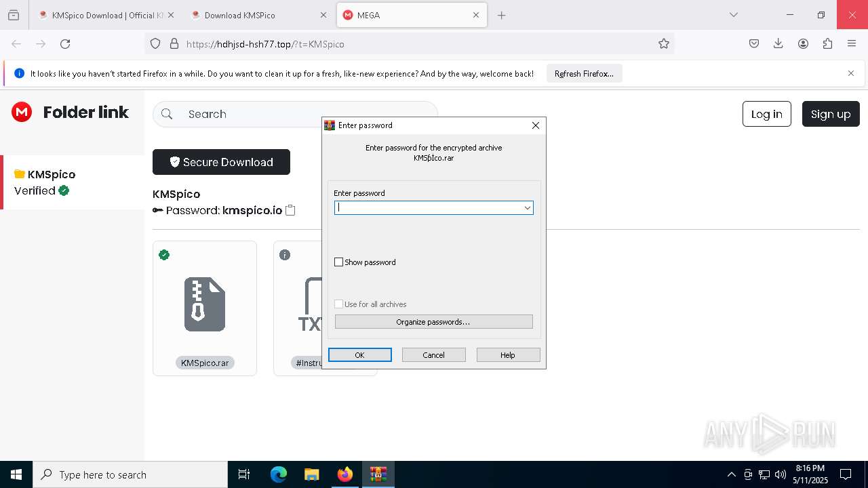Open the Firefox account icon

click(803, 44)
